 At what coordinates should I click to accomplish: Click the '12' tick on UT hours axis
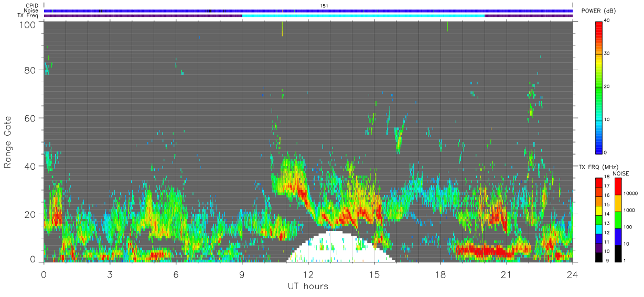[x=308, y=274]
